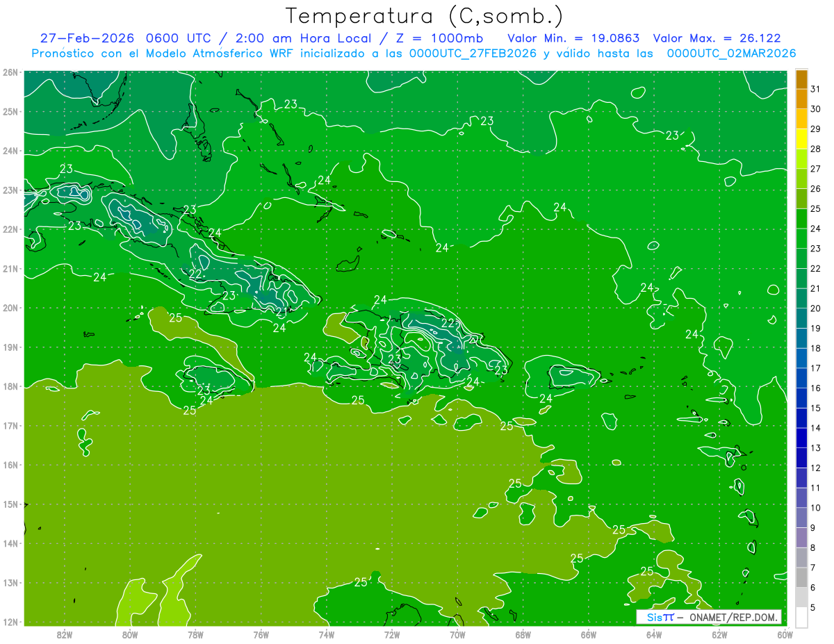Click the 10 label on the color scale
The image size is (834, 644).
pos(816,508)
